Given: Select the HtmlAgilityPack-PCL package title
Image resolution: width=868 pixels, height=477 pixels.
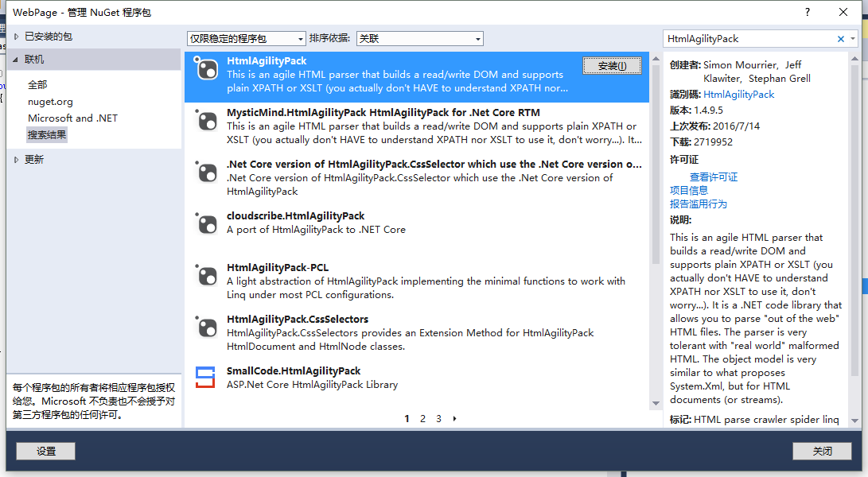Looking at the screenshot, I should [x=278, y=268].
